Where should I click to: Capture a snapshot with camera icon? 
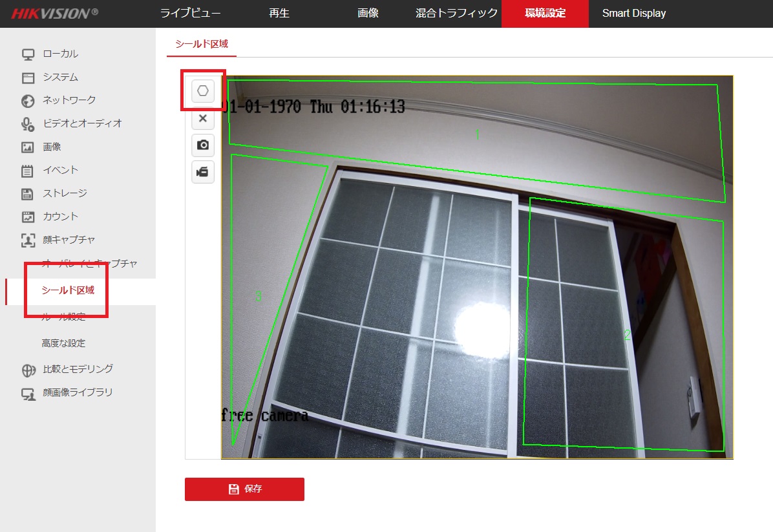(202, 145)
